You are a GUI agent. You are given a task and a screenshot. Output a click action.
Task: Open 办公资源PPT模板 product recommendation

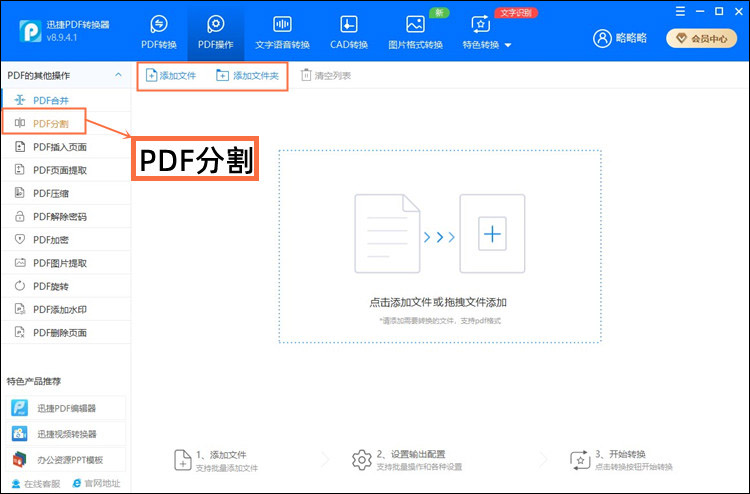(x=66, y=460)
